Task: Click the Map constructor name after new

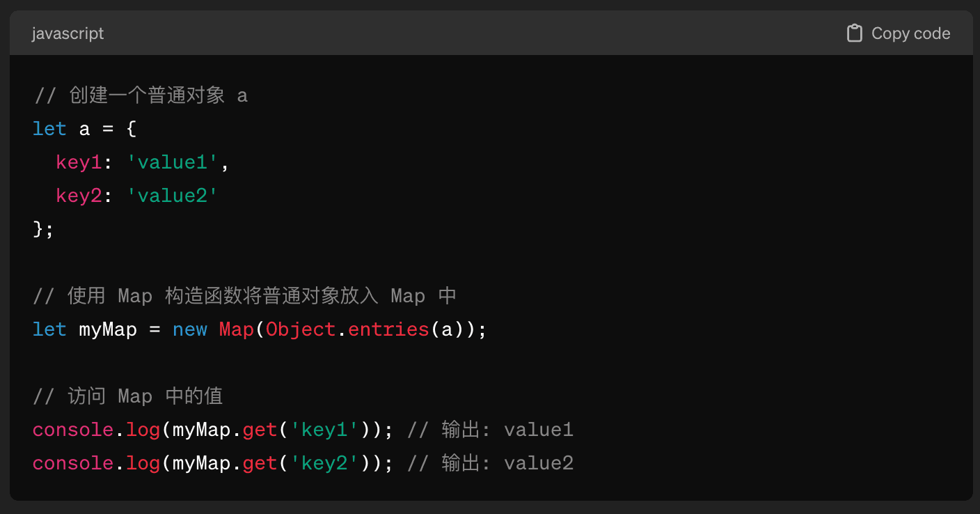Action: coord(237,329)
